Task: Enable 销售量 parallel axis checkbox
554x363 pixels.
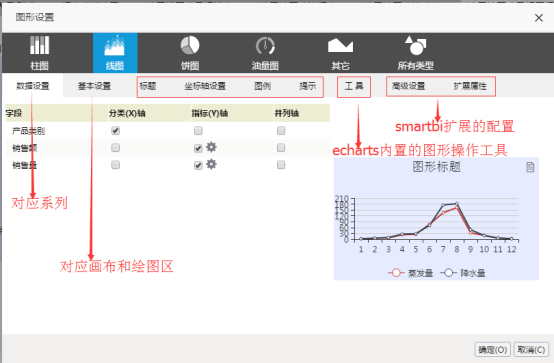Action: [x=281, y=165]
